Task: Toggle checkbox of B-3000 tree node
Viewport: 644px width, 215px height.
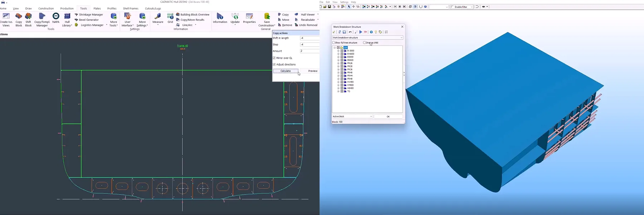Action: coord(342,51)
